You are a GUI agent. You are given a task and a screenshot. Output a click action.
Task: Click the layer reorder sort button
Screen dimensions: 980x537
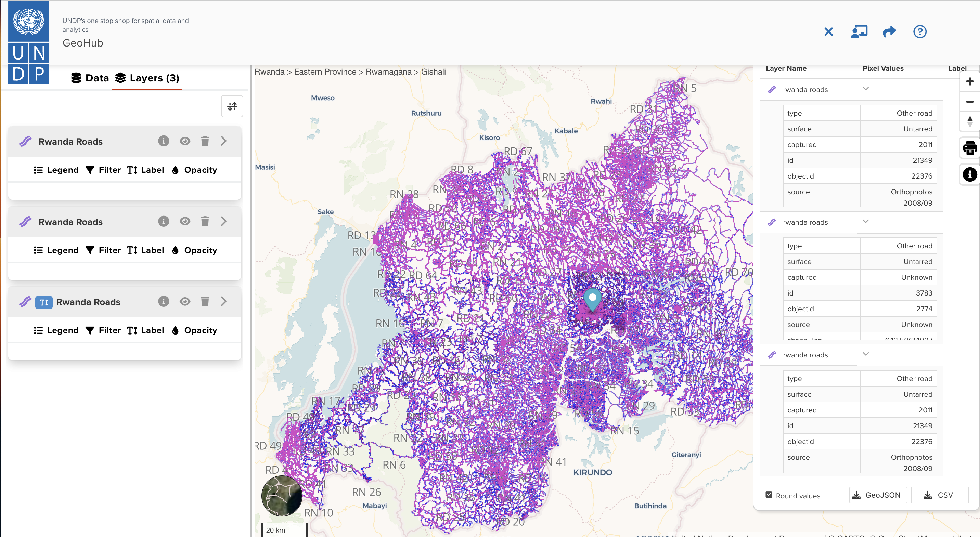(232, 106)
